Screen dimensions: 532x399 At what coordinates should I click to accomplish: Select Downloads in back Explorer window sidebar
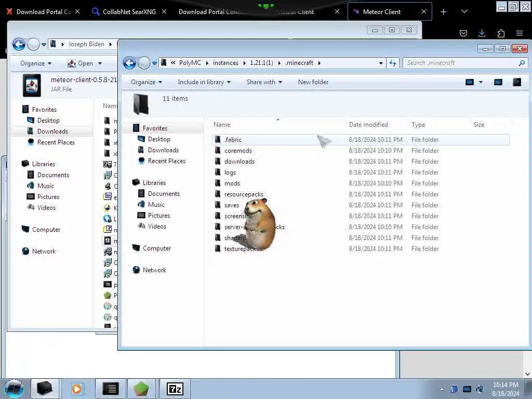click(x=52, y=131)
